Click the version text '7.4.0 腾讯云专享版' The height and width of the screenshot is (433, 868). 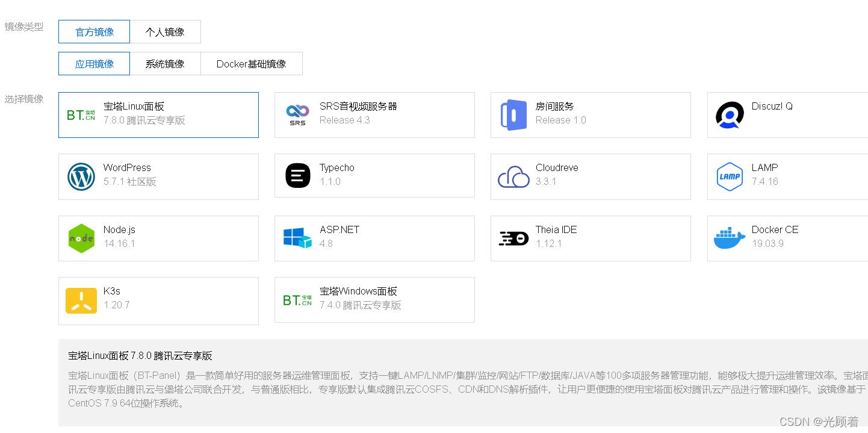361,305
